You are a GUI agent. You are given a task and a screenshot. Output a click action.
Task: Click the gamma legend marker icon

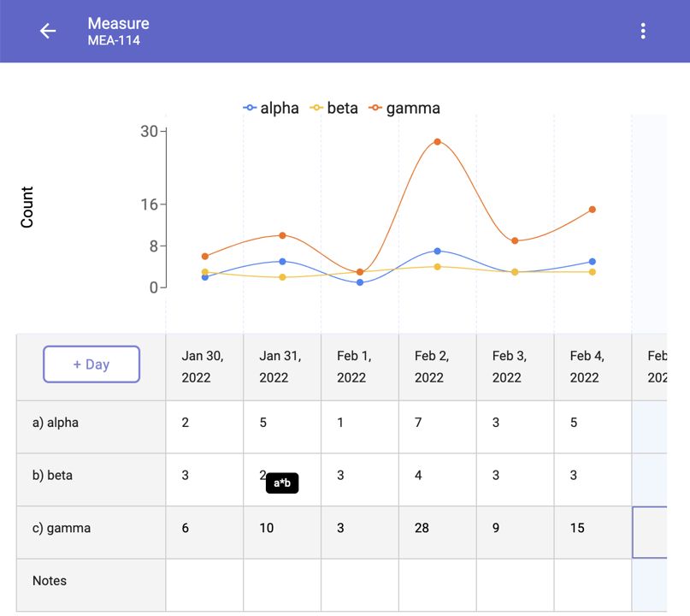374,108
